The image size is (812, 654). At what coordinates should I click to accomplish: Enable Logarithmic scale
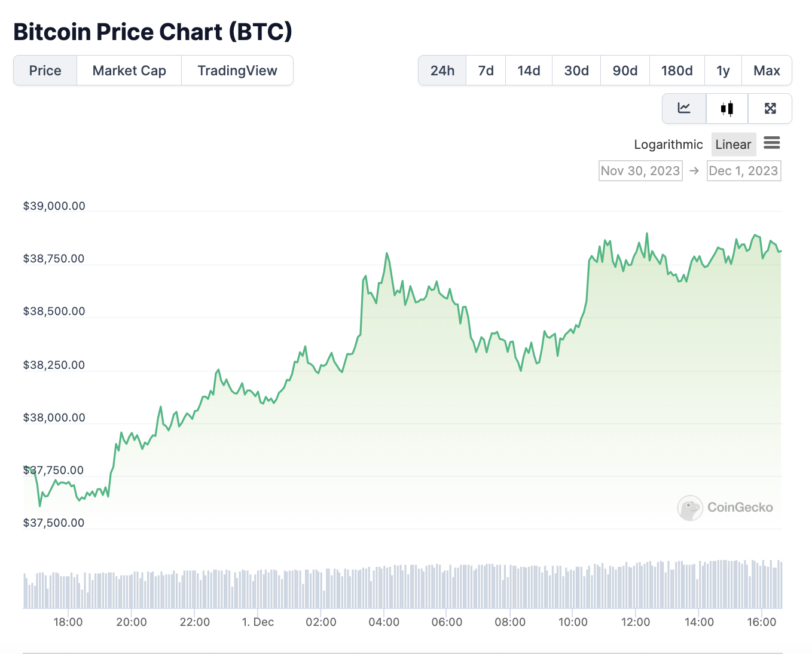(668, 145)
